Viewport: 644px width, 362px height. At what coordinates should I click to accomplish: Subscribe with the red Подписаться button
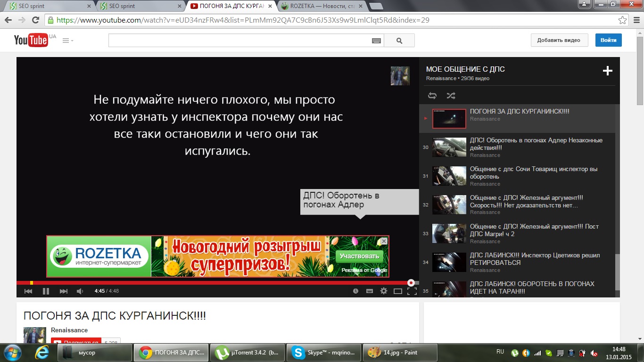[76, 341]
